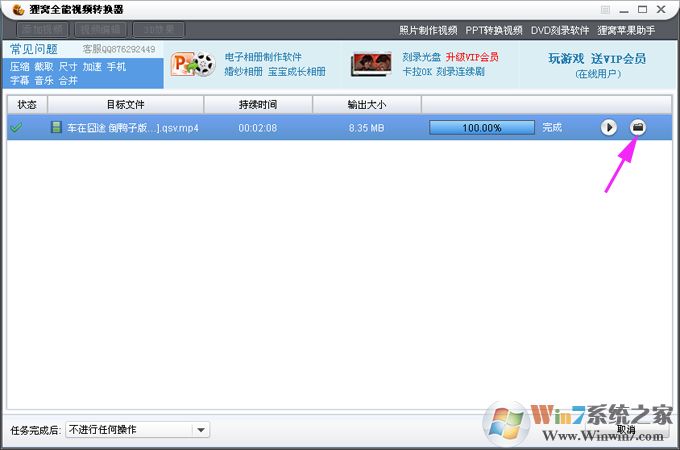Maximize the converter window

[x=643, y=9]
